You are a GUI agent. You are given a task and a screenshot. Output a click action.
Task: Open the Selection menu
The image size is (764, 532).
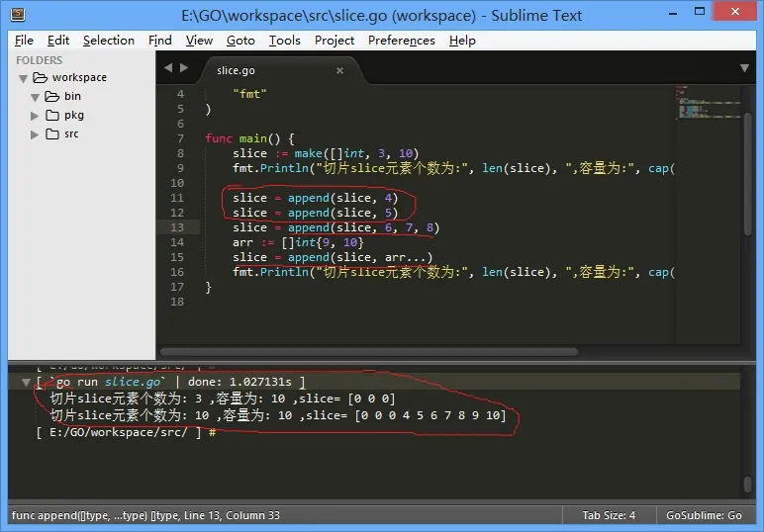109,41
